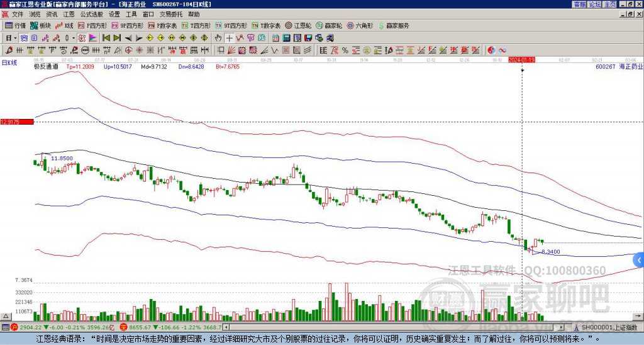Click the red-blue yin-yang icon
The height and width of the screenshot is (345, 644).
[x=491, y=50]
